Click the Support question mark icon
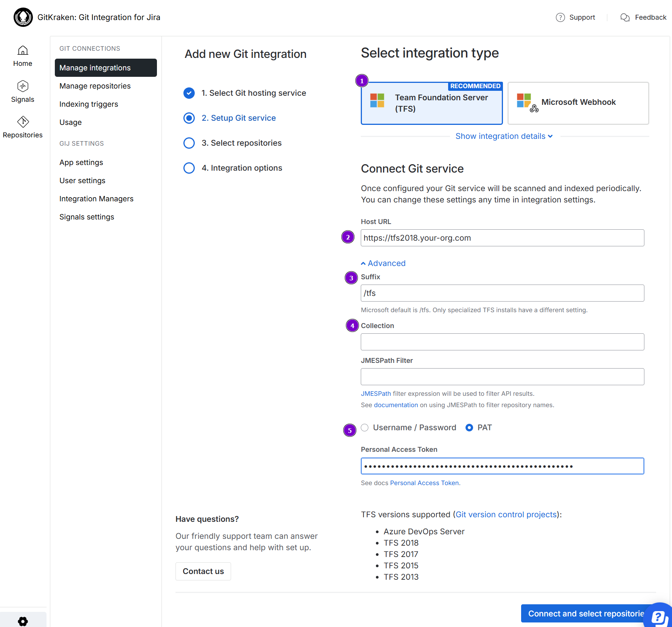Screen dimensions: 672x627 point(560,17)
